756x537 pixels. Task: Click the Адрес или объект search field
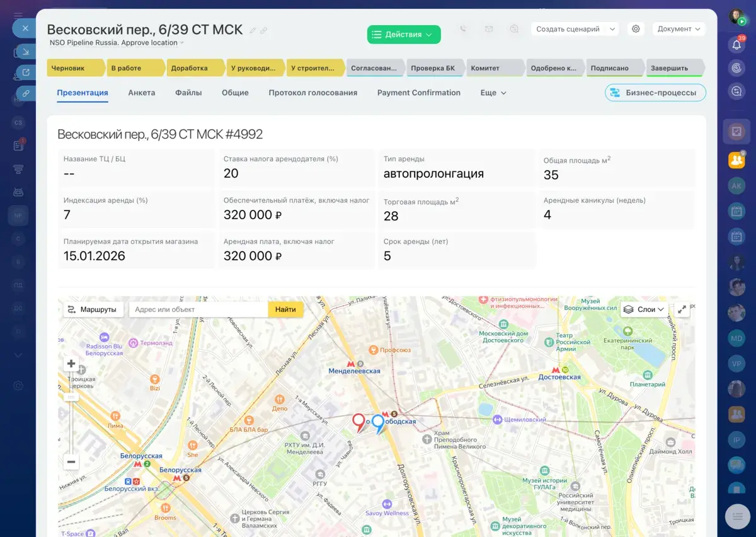click(x=198, y=309)
